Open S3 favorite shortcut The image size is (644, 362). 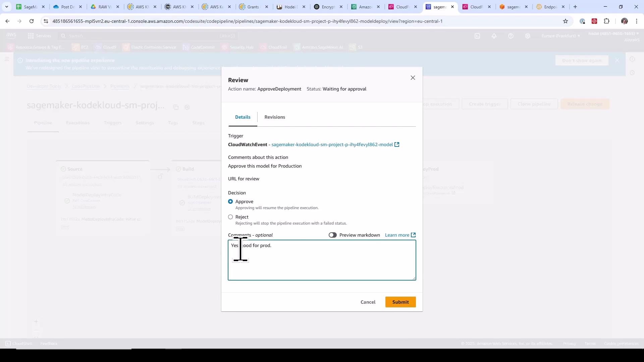pyautogui.click(x=356, y=47)
